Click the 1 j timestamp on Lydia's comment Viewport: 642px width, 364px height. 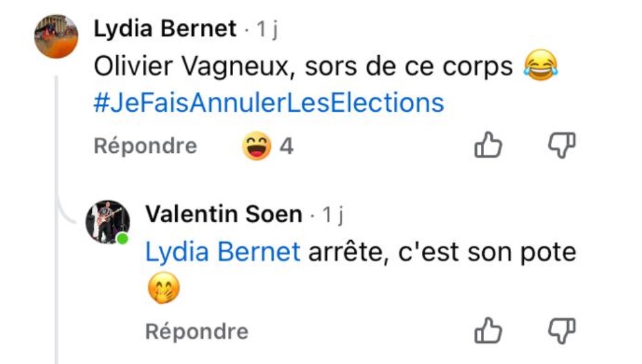[x=266, y=30]
